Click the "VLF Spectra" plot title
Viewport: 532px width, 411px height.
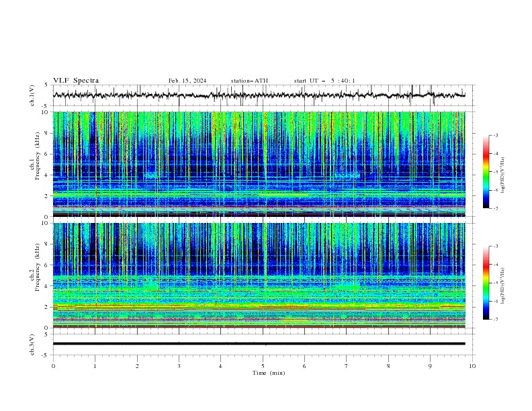tap(76, 81)
